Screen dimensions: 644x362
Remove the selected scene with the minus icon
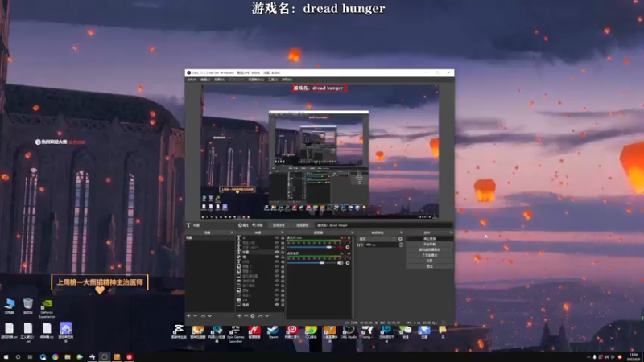(x=196, y=315)
